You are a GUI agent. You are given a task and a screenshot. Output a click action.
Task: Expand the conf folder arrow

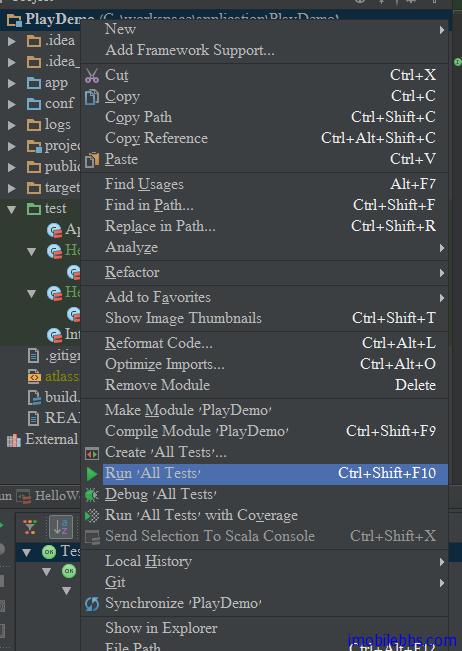pyautogui.click(x=12, y=104)
